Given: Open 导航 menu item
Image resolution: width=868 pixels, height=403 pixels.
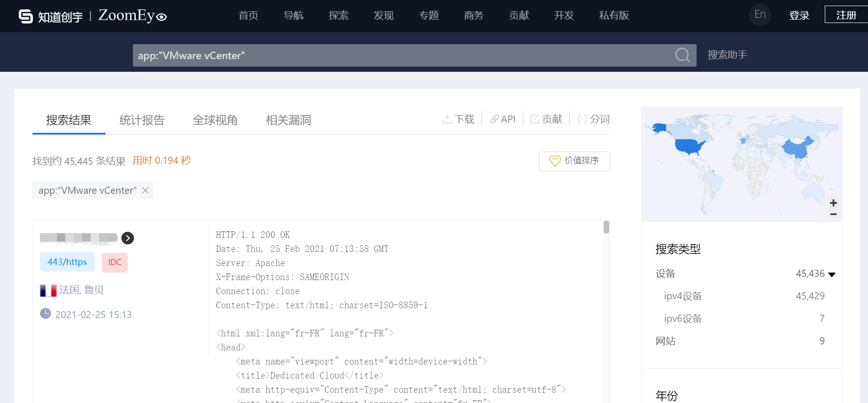Looking at the screenshot, I should (x=294, y=15).
